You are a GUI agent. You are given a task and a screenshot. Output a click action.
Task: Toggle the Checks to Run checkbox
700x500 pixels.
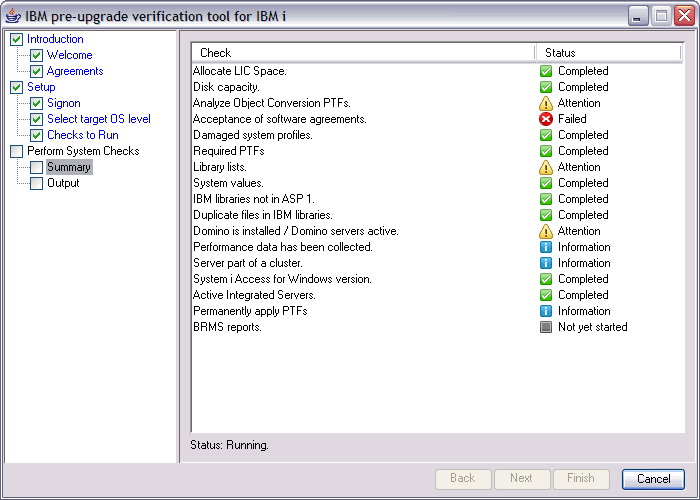point(37,135)
